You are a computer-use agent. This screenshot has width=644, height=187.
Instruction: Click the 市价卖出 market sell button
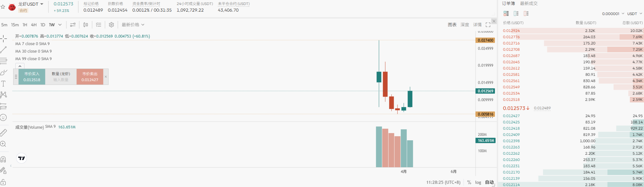[90, 77]
